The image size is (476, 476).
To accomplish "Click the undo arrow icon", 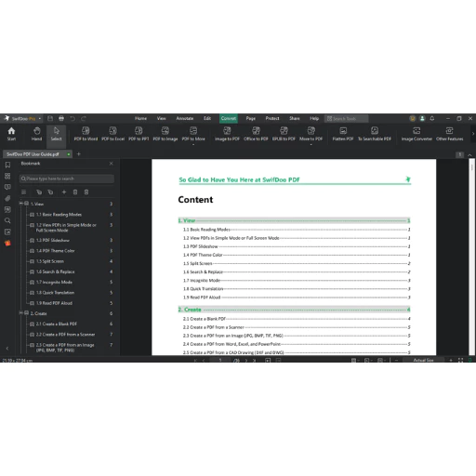I will tap(73, 118).
